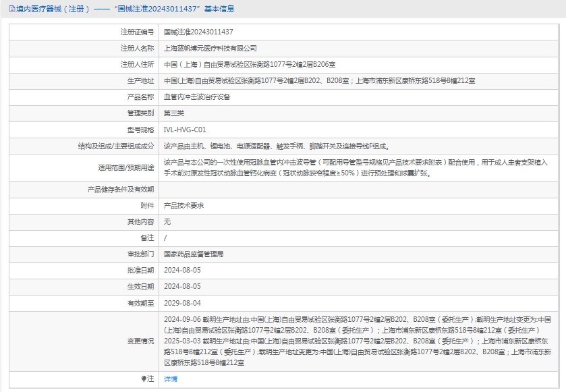Screen dimensions: 566x392
Task: Select registrant name 上海蓝帆博元医疗科技有限公司
Action: pos(210,49)
